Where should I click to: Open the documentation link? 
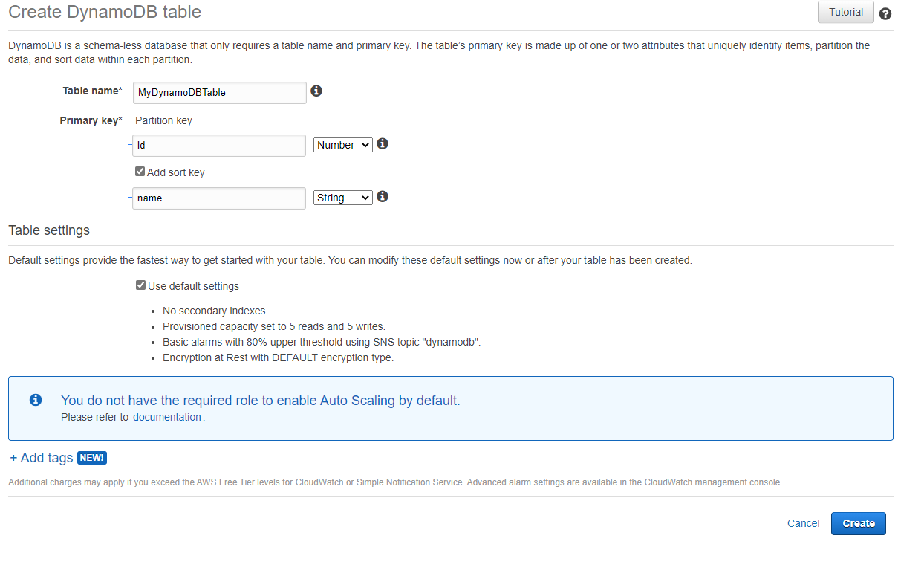click(x=167, y=417)
